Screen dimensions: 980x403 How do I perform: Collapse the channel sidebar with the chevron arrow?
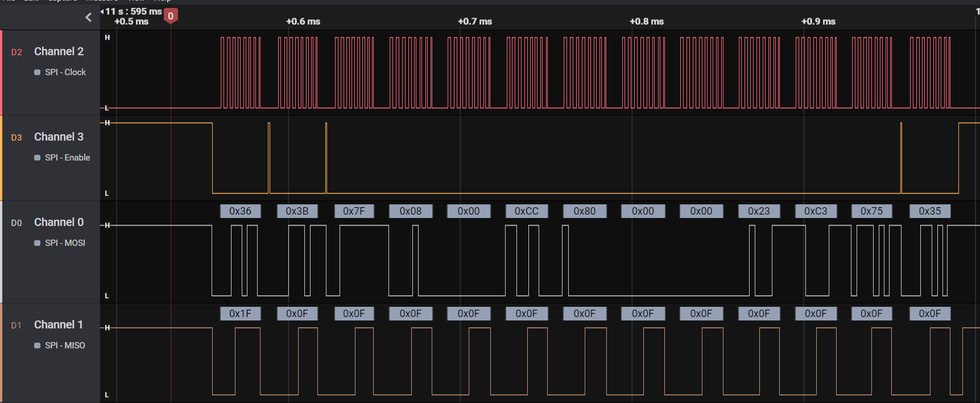tap(88, 17)
